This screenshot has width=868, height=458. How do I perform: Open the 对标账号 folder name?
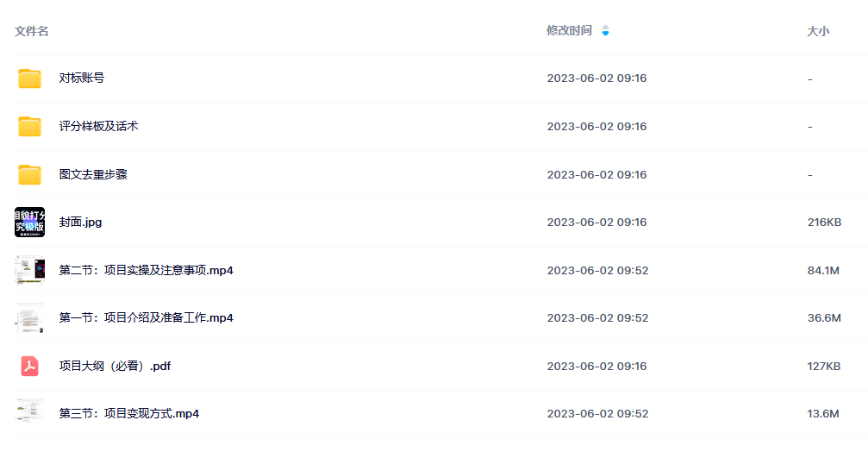click(81, 78)
